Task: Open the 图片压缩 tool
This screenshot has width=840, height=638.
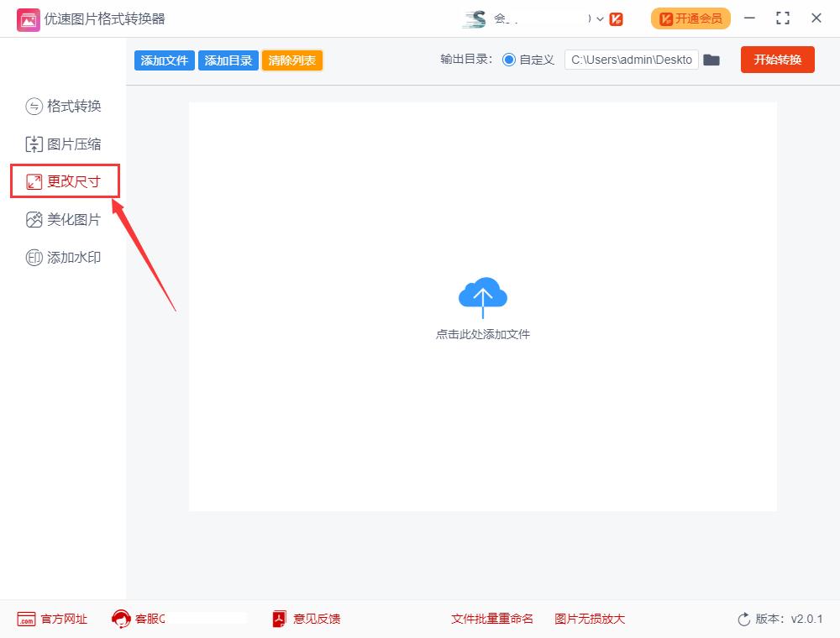Action: (34, 144)
